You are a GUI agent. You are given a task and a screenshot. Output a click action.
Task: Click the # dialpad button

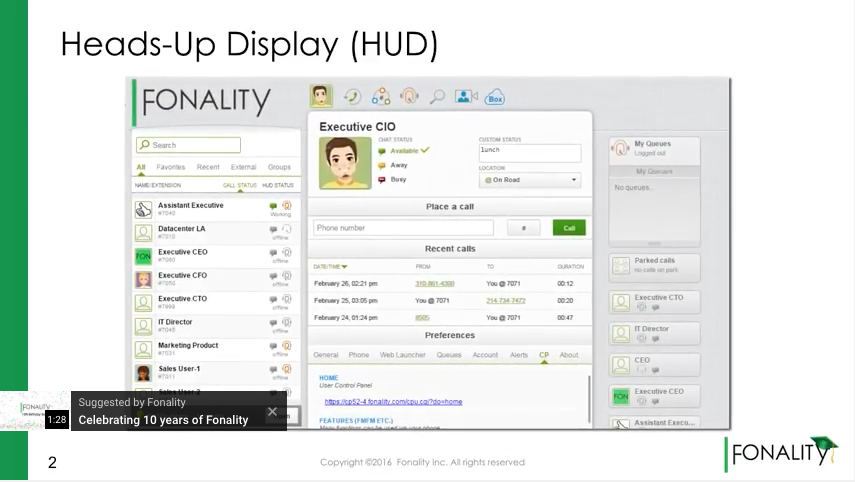click(523, 228)
